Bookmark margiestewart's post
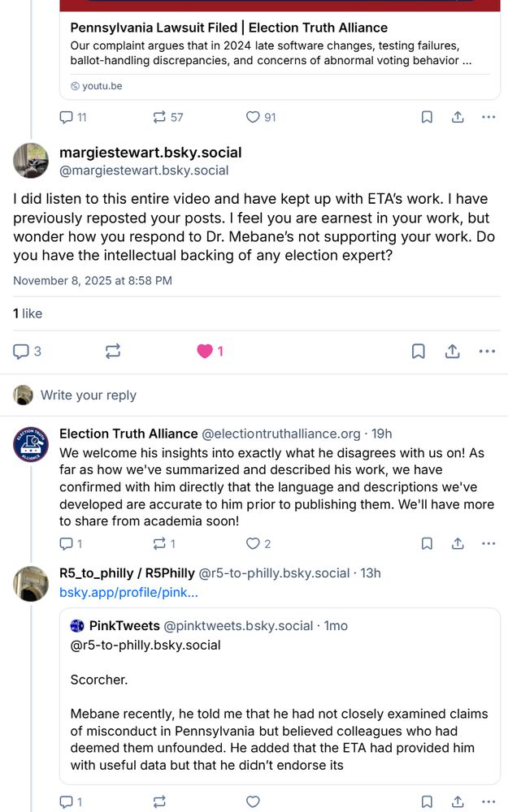The height and width of the screenshot is (812, 508). [418, 352]
